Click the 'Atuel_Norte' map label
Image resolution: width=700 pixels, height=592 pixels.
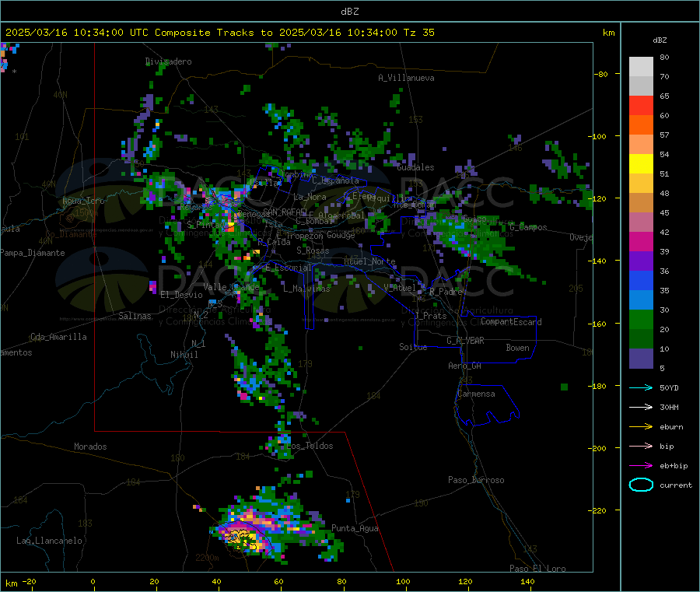369,261
